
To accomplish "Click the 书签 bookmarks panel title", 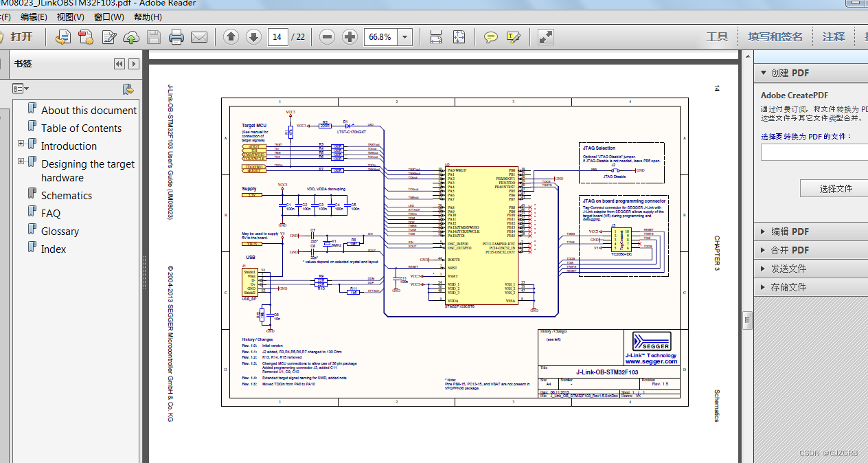I will tap(23, 64).
